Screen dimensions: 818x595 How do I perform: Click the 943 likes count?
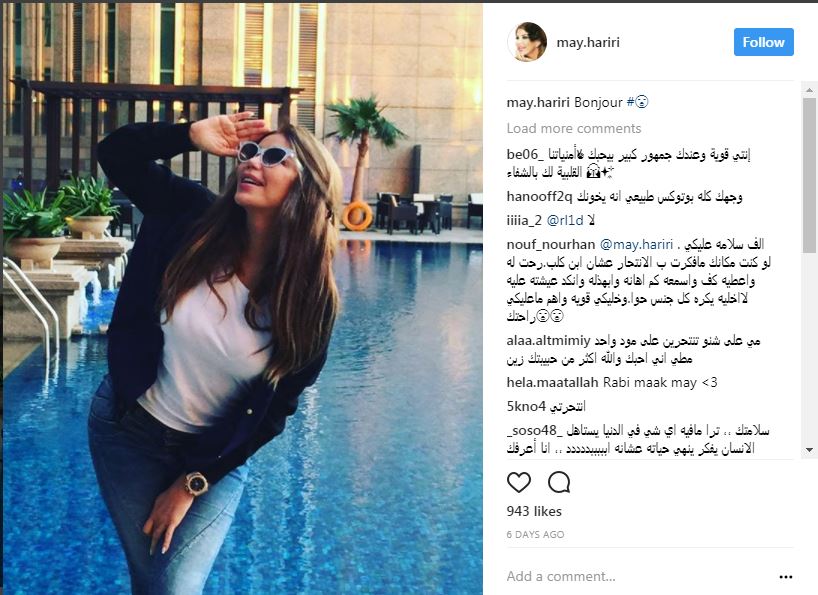coord(534,511)
